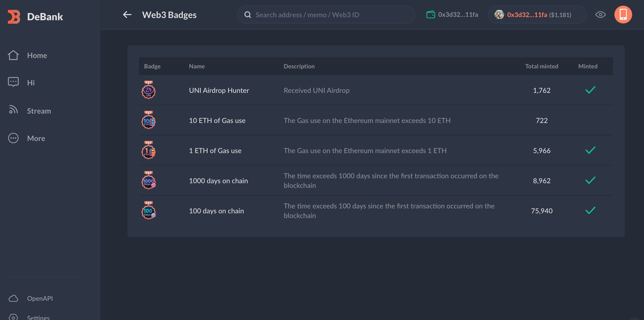Click the Settings gear icon
The image size is (644, 320).
(13, 317)
